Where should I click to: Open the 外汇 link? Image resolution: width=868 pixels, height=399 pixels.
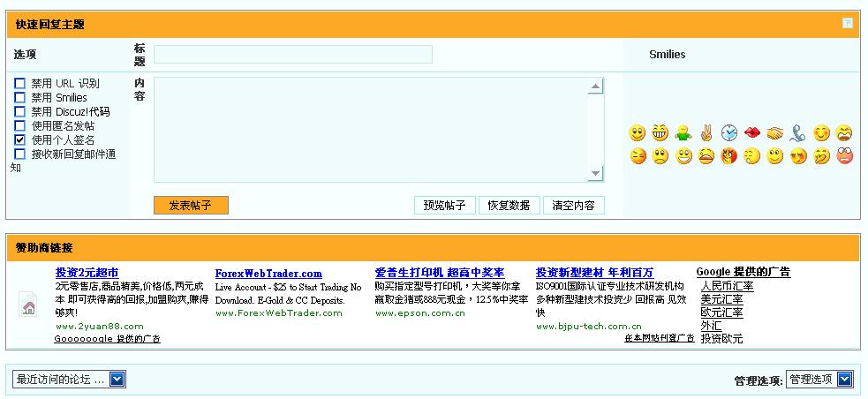(712, 326)
